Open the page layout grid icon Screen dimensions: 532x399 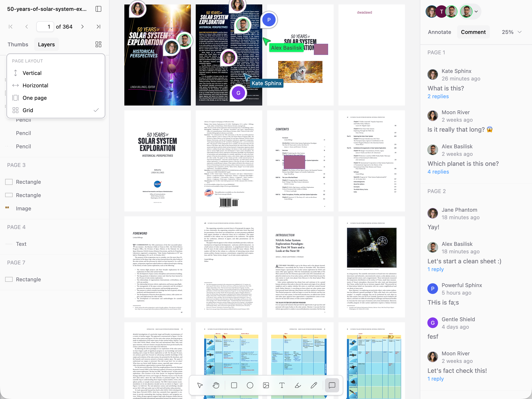click(x=98, y=44)
